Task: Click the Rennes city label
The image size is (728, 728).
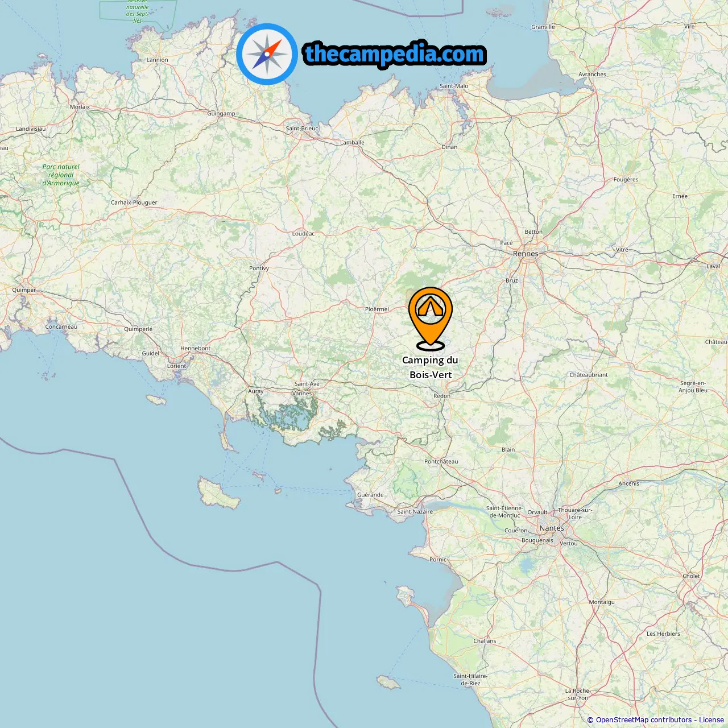Action: click(526, 254)
